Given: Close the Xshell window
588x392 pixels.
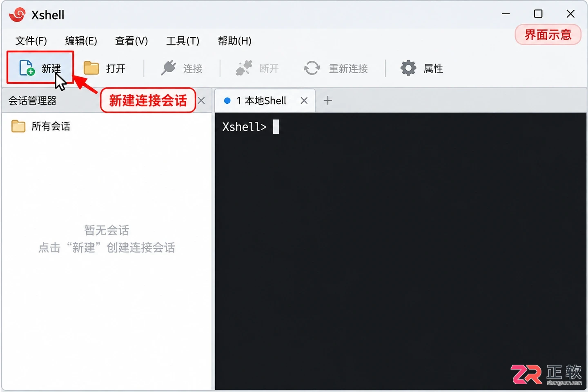Looking at the screenshot, I should [x=570, y=14].
